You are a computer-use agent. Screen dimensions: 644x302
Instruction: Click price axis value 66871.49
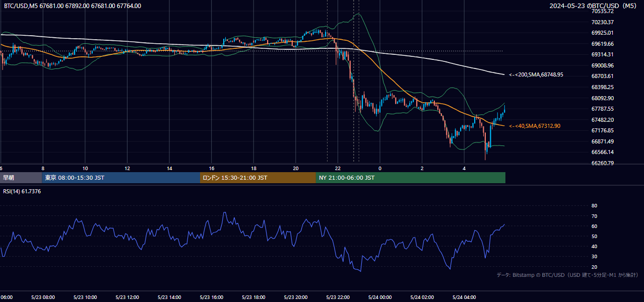603,141
